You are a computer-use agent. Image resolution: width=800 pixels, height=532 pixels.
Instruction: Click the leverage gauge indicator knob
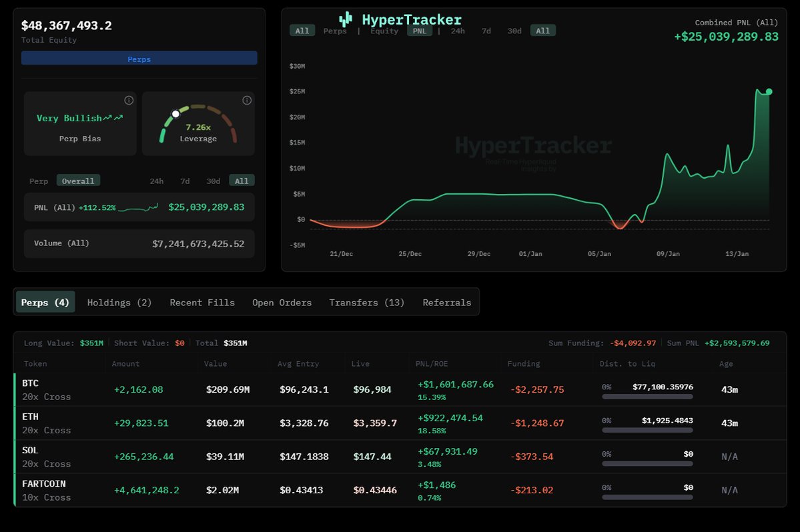click(x=175, y=113)
